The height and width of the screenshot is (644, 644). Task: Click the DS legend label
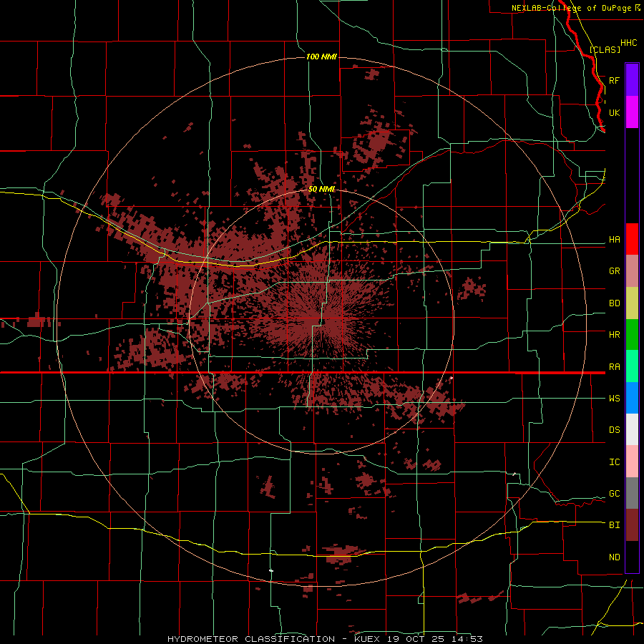(x=614, y=430)
